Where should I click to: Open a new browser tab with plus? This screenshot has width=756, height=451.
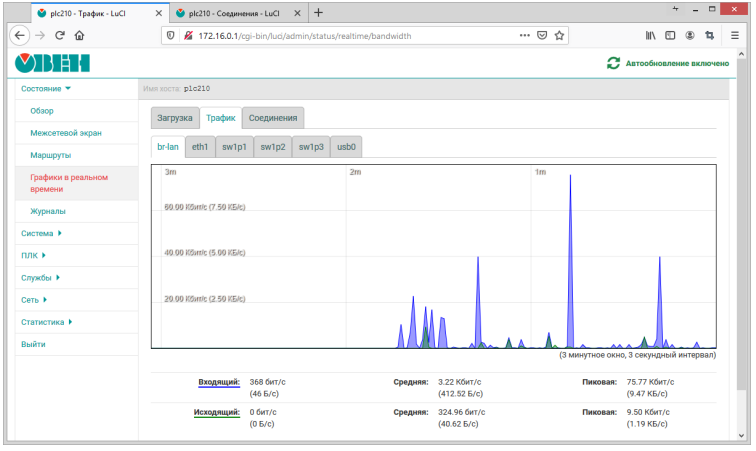tap(319, 13)
